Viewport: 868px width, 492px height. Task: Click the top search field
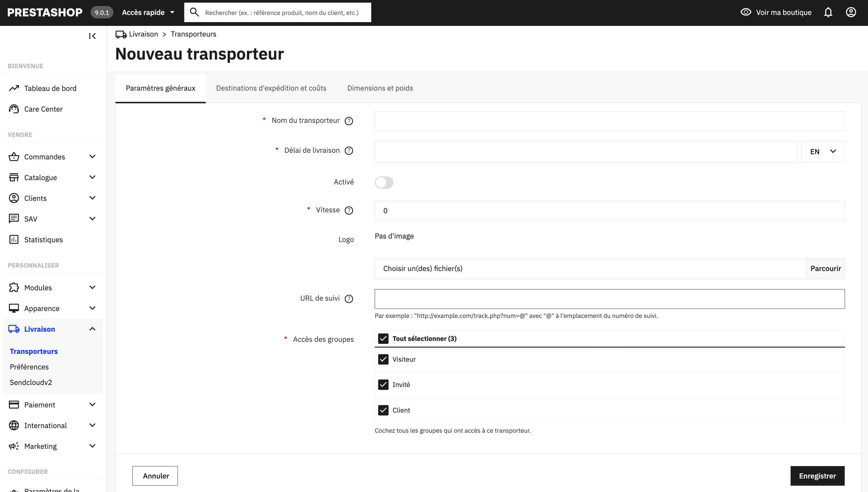[x=277, y=12]
